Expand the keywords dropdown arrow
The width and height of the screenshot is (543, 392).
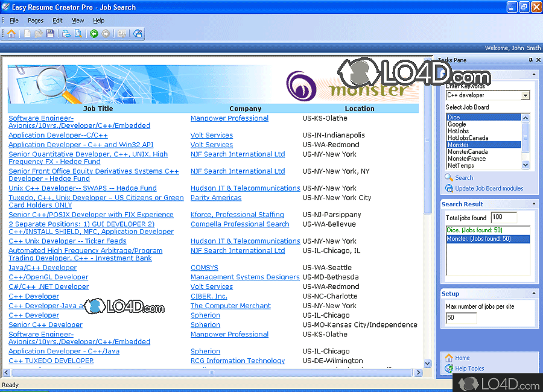click(x=526, y=95)
